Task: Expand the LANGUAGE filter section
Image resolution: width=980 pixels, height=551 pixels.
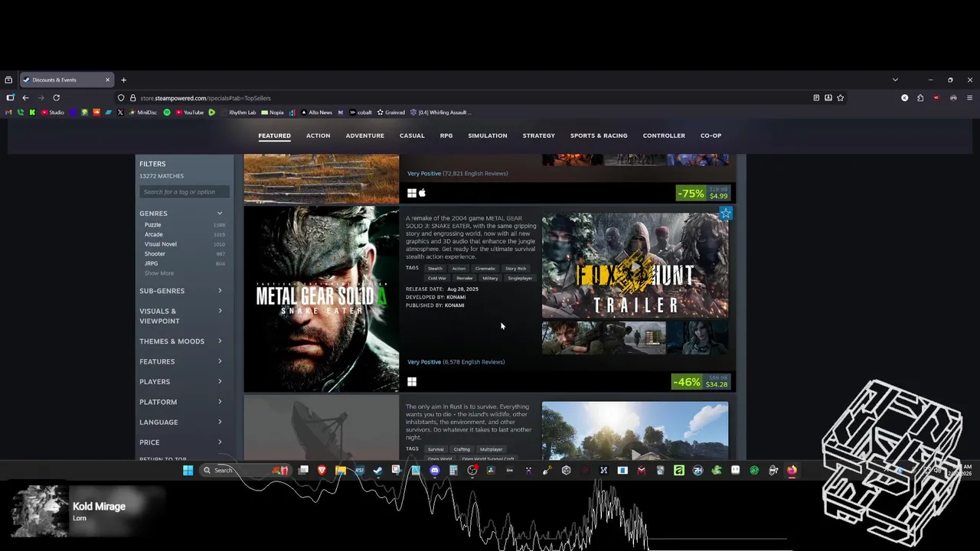Action: click(x=181, y=422)
